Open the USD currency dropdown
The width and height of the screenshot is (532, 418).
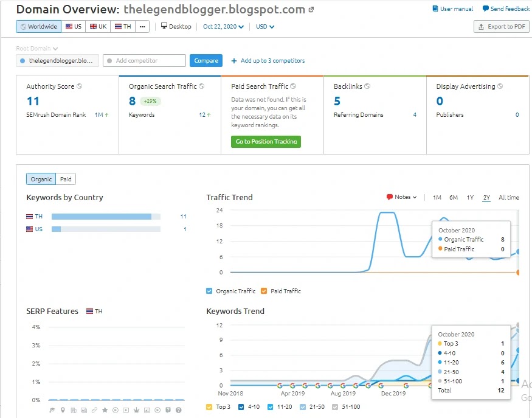coord(265,27)
